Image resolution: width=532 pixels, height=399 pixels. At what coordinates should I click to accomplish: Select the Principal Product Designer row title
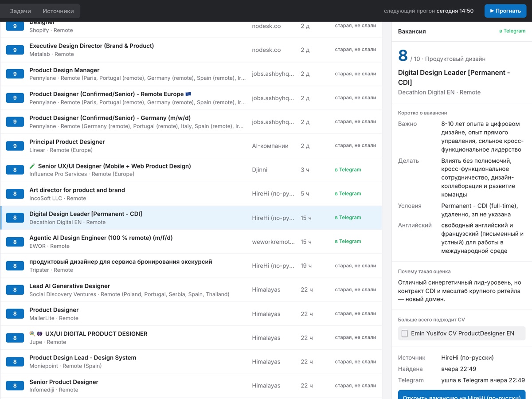click(67, 142)
